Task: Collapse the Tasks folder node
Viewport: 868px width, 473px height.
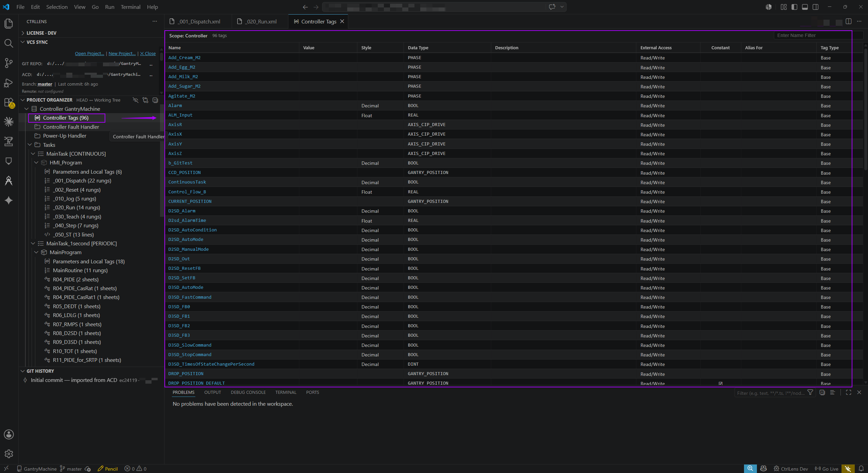Action: coord(30,145)
